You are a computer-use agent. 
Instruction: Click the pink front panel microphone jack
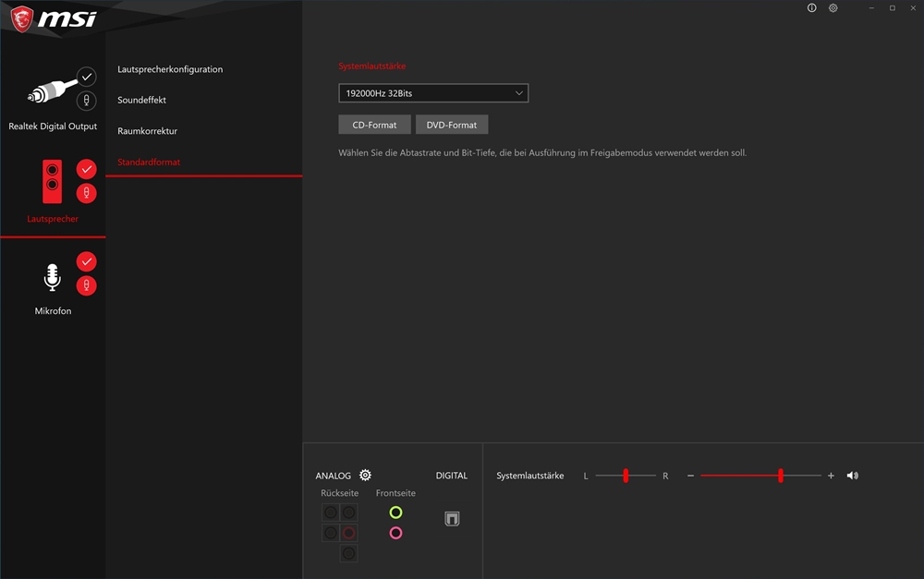pos(396,533)
